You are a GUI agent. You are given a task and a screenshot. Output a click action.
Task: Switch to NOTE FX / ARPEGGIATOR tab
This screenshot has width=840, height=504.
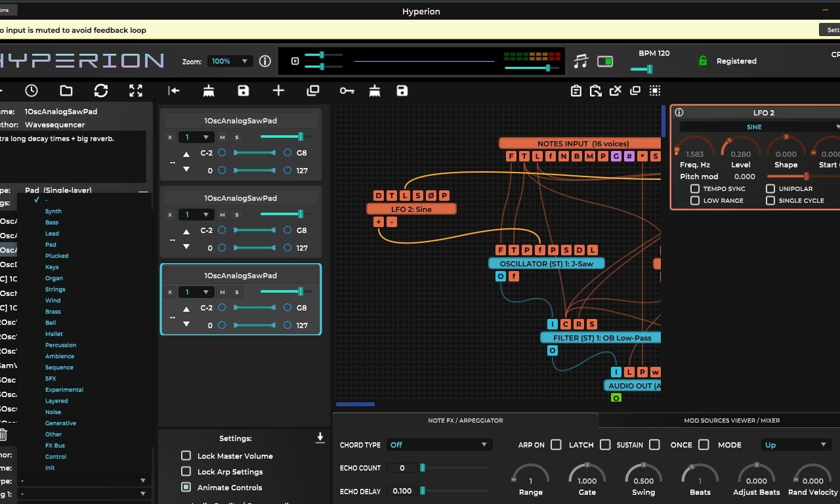pos(465,420)
